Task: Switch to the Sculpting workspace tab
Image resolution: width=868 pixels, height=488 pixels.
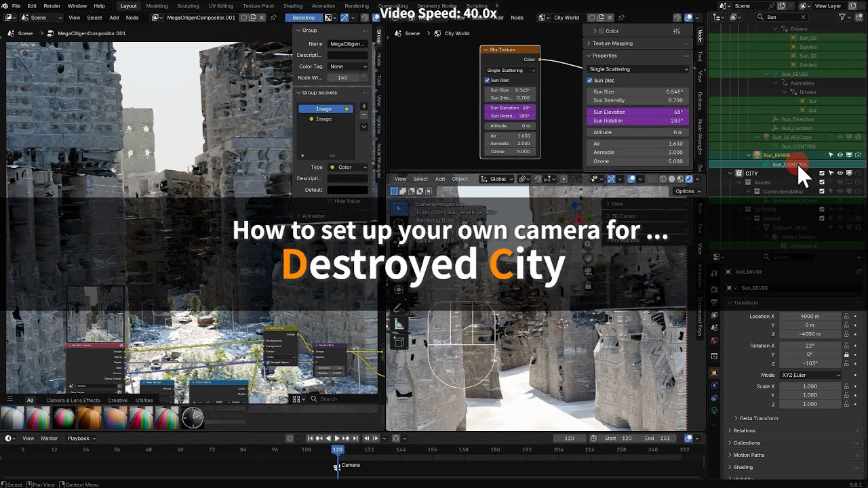Action: 188,6
